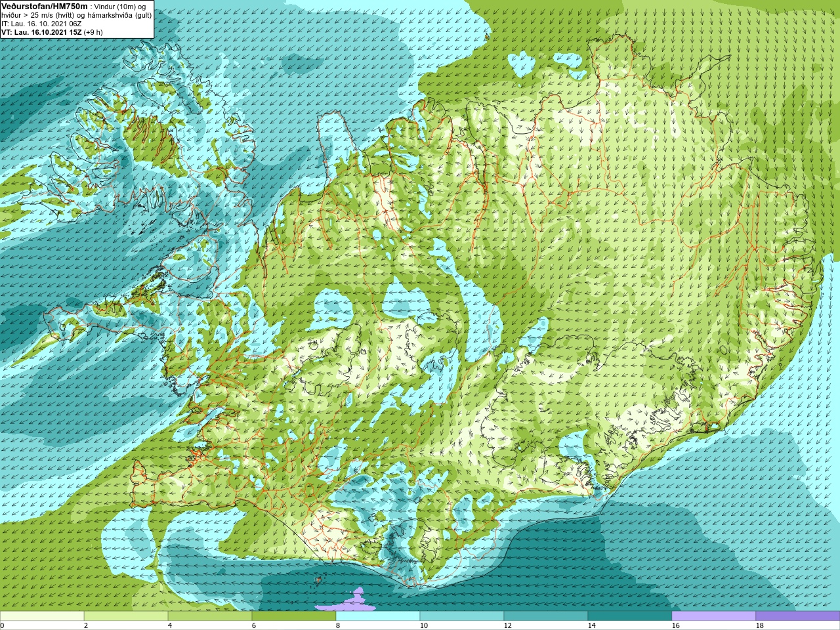The width and height of the screenshot is (840, 630).
Task: Click the scale label "14"
Action: pos(591,625)
